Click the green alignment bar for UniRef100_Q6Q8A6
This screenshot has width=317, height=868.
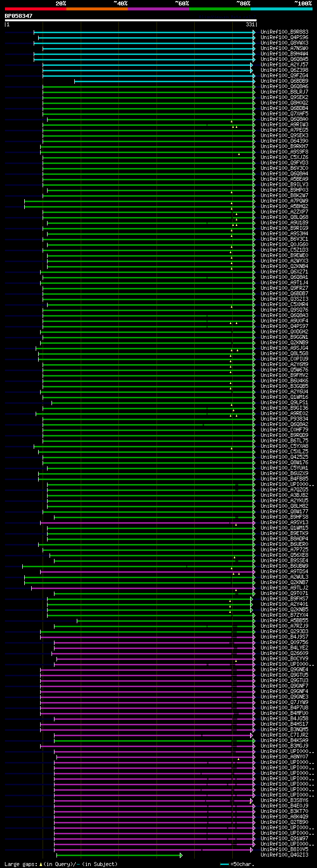[x=148, y=87]
